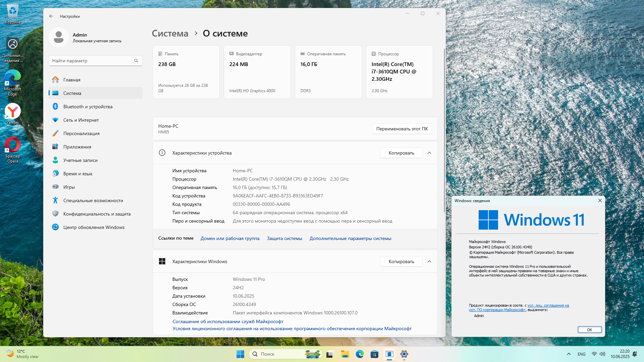644x362 pixels.
Task: Collapse Характеристики Windows section
Action: (x=429, y=261)
